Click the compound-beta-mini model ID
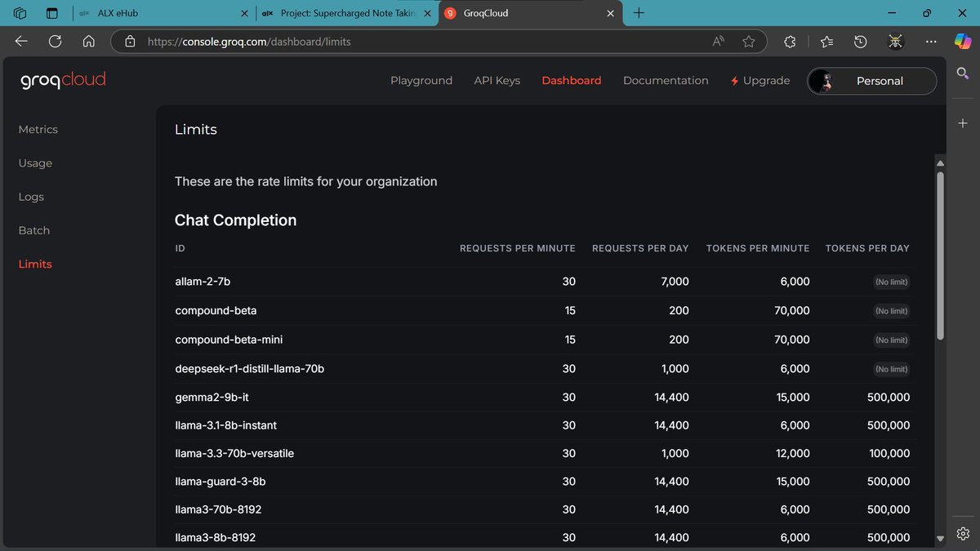 pos(229,340)
